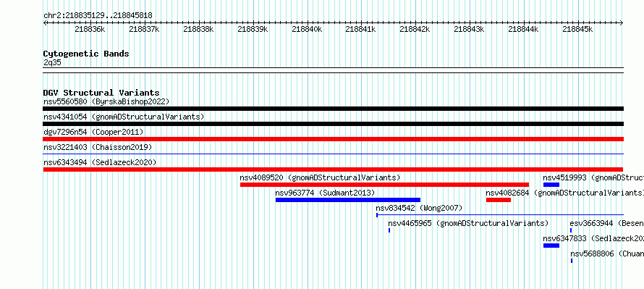Open the nsv3221403 (Chaisson2019) label
This screenshot has height=289, width=644.
pyautogui.click(x=98, y=147)
